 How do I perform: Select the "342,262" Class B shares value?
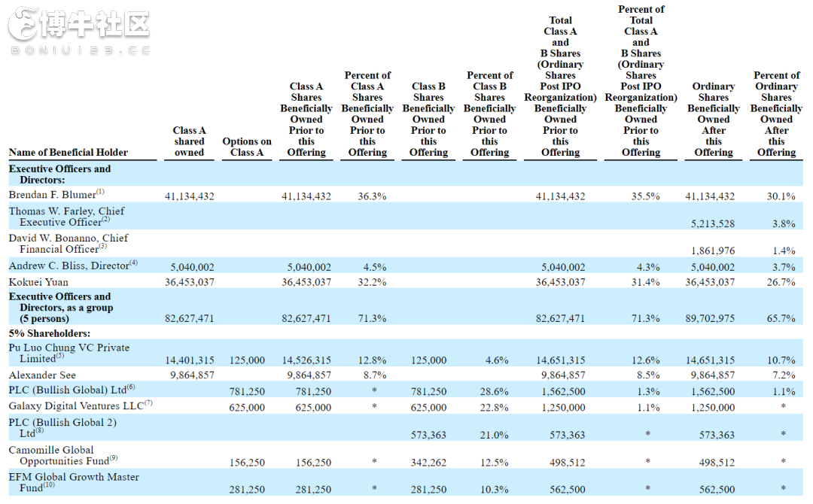428,463
